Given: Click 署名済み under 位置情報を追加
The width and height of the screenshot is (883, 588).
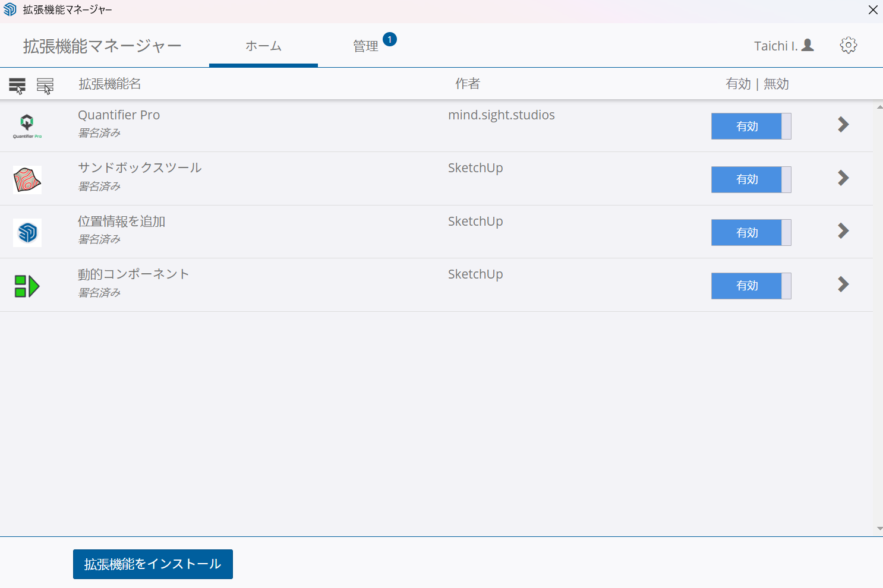Looking at the screenshot, I should tap(99, 239).
